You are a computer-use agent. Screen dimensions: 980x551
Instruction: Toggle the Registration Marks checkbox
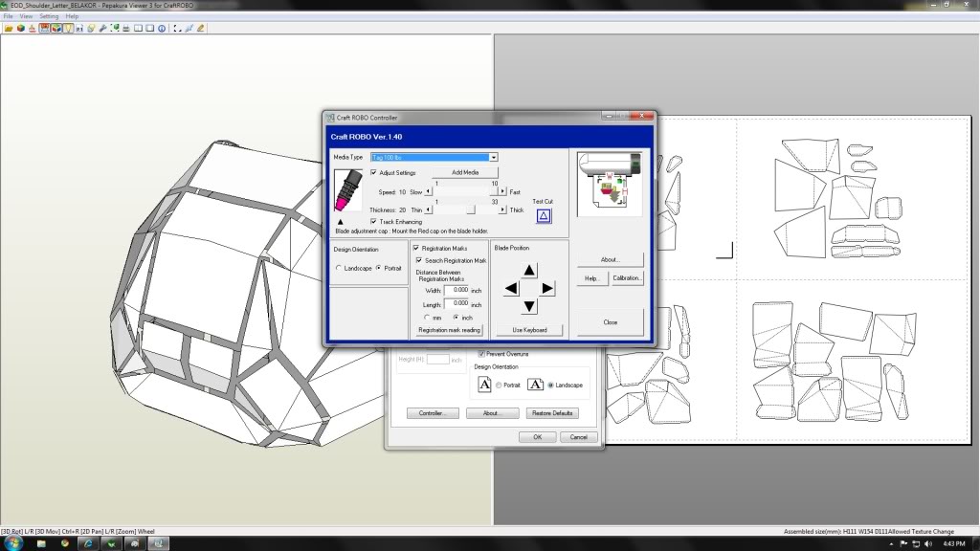click(416, 248)
